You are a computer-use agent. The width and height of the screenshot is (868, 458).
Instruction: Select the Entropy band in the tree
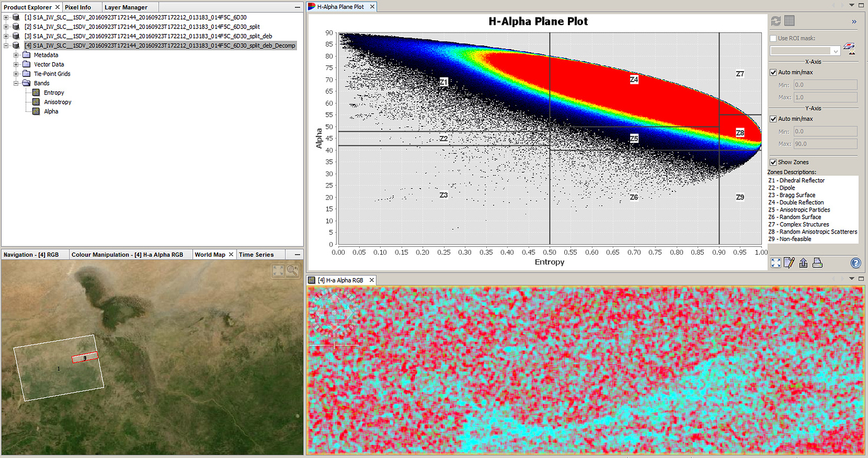tap(52, 92)
